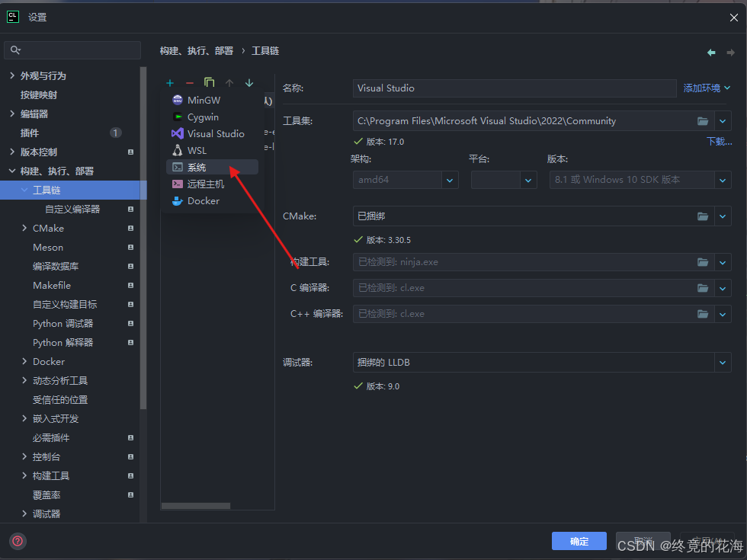This screenshot has width=747, height=560.
Task: Expand 版本控制 in the settings tree
Action: coord(12,152)
